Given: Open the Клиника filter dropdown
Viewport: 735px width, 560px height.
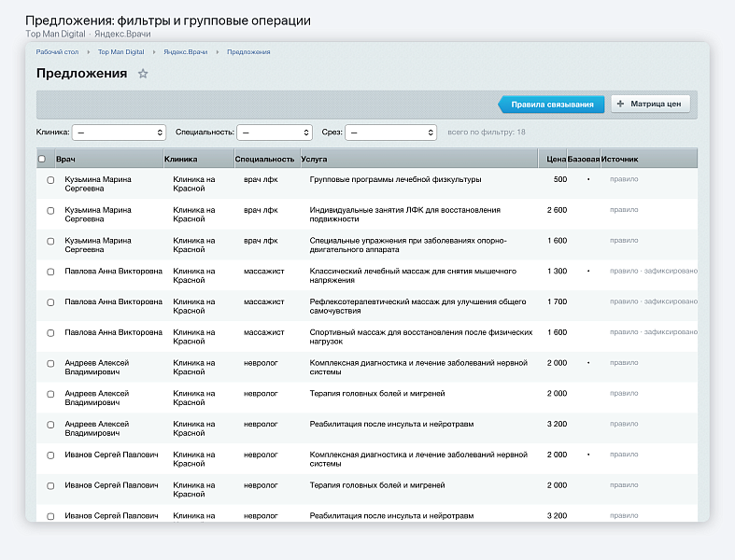Looking at the screenshot, I should [119, 133].
